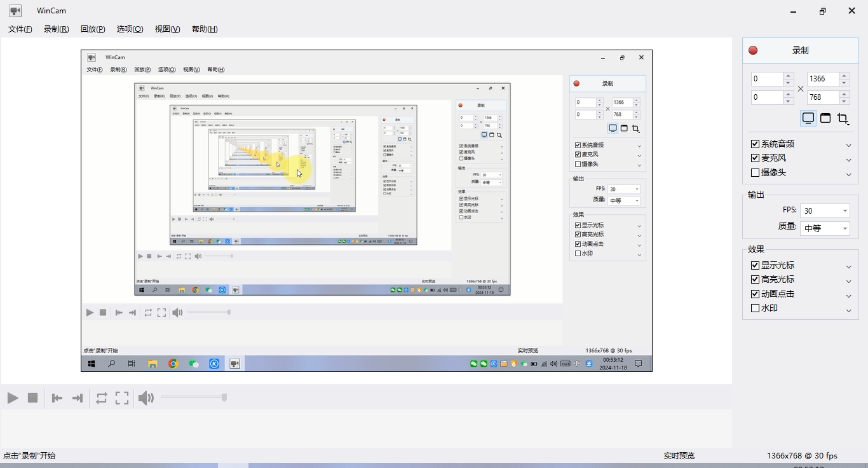Click Task View icon in outermost preview taskbar
868x468 pixels.
coord(132,364)
